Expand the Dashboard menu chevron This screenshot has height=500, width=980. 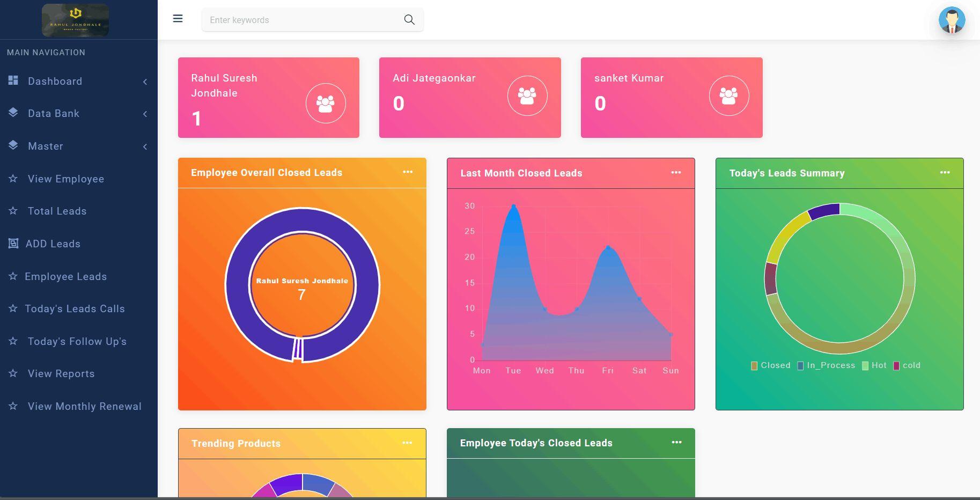coord(145,82)
